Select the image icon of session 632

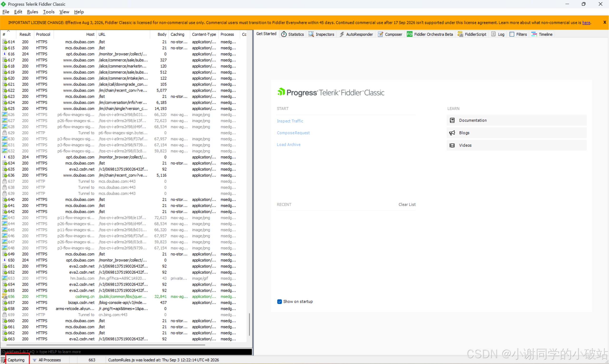[5, 151]
